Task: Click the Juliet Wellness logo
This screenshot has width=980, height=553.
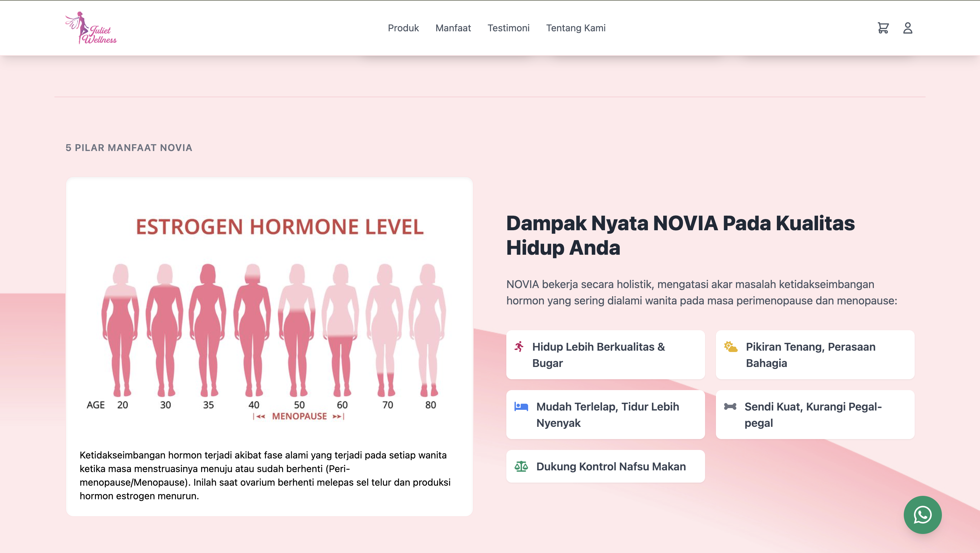Action: pyautogui.click(x=91, y=28)
